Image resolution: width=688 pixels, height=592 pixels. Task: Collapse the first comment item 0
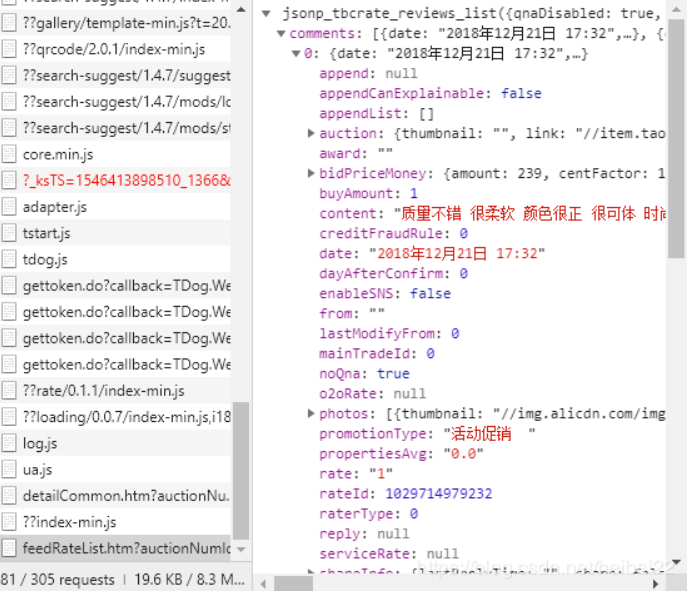(x=296, y=54)
